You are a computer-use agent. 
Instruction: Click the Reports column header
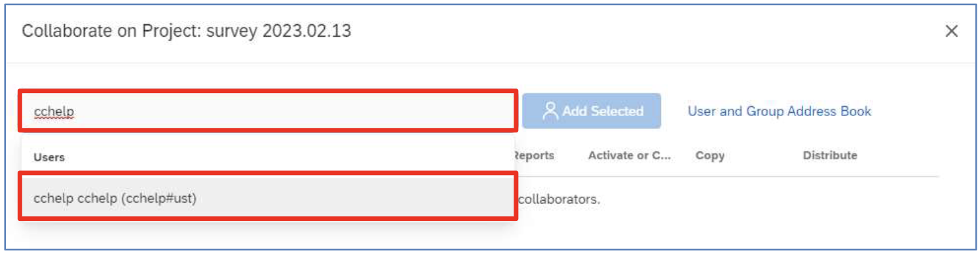[x=534, y=155]
